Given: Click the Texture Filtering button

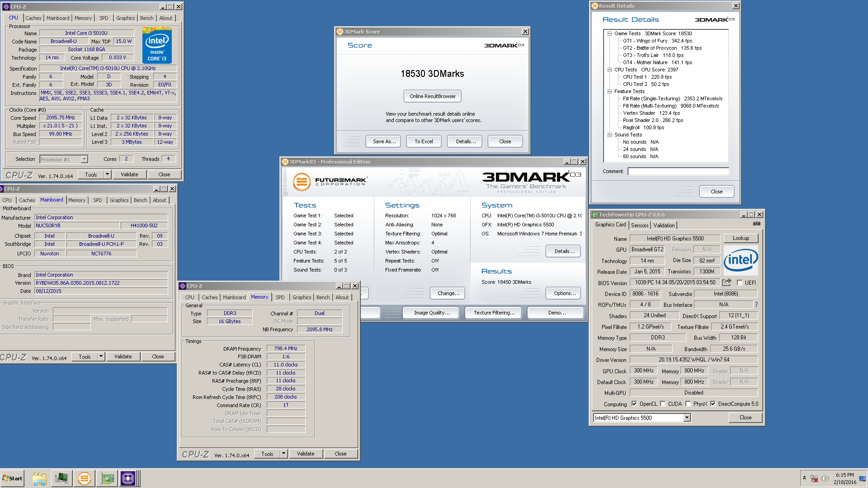Looking at the screenshot, I should point(494,313).
